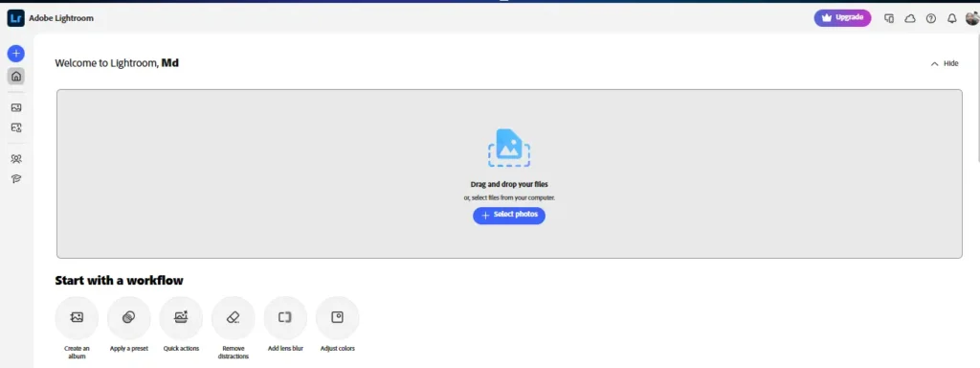The image size is (980, 368).
Task: Open the Help question mark icon
Action: [930, 19]
